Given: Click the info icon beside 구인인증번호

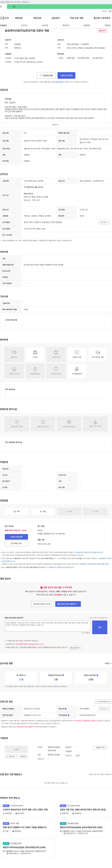Looking at the screenshot, I should coord(68,715).
